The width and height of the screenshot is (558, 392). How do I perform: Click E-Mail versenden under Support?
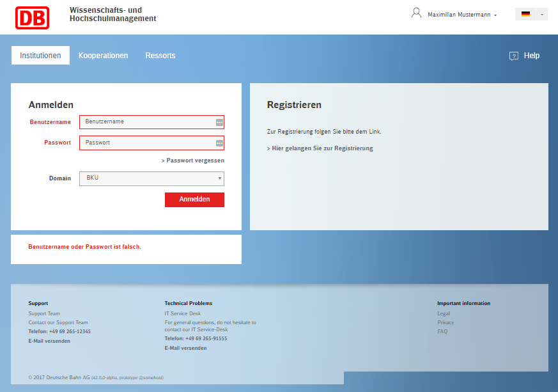coord(49,341)
